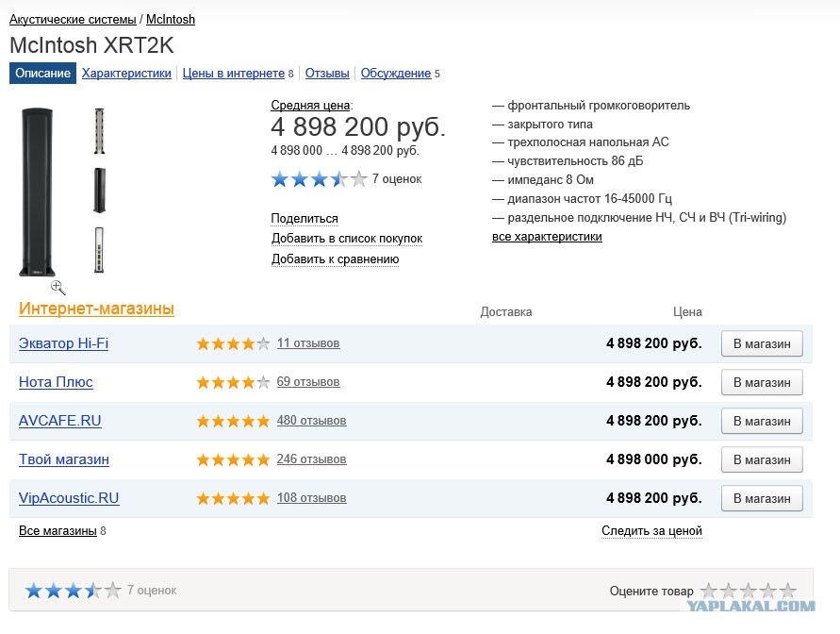
Task: Click В магазин button for Экватор Hi-Fi
Action: (762, 343)
